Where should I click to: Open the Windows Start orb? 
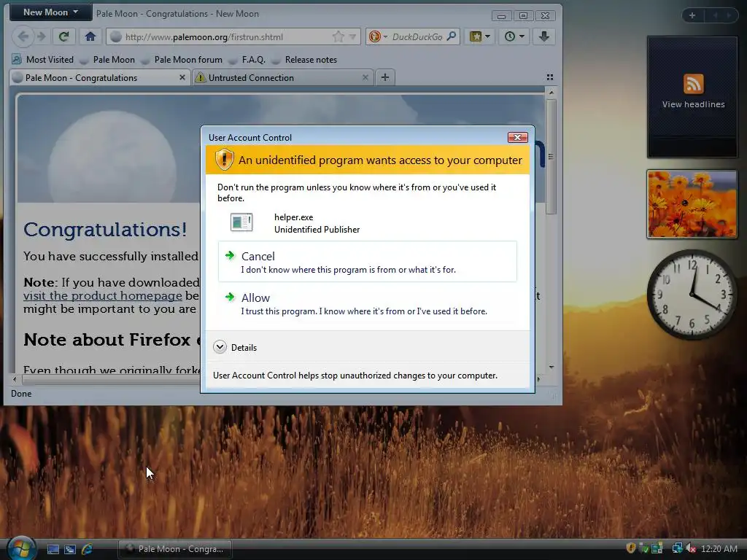[x=20, y=548]
